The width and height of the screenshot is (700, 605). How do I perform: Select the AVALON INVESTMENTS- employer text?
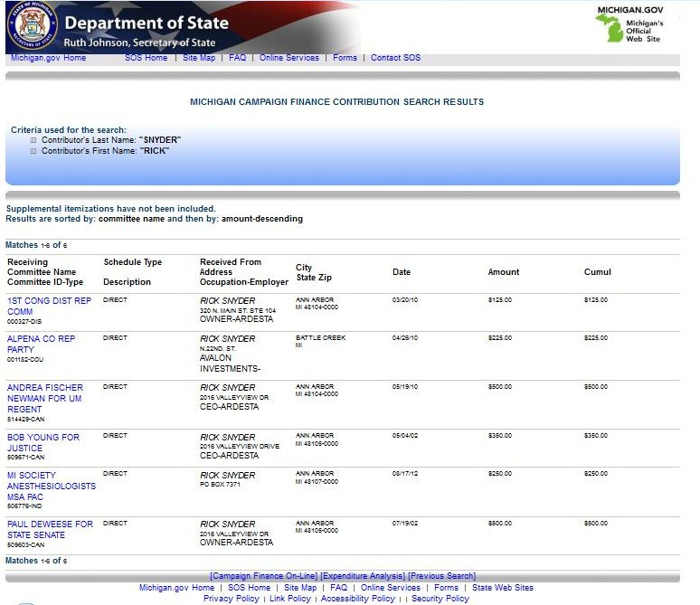(x=230, y=364)
